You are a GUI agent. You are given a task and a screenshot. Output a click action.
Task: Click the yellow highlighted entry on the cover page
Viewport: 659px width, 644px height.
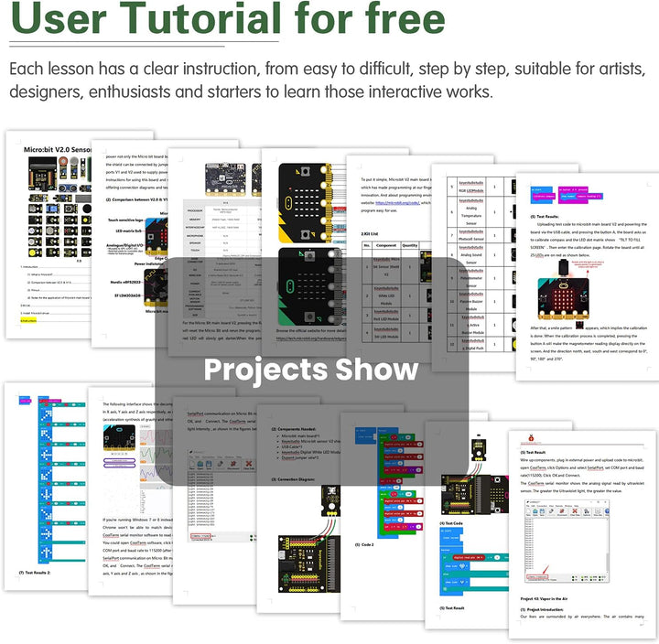(28, 320)
